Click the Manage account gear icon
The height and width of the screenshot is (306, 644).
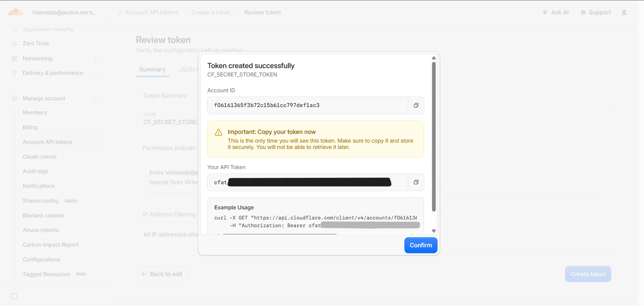pos(14,98)
